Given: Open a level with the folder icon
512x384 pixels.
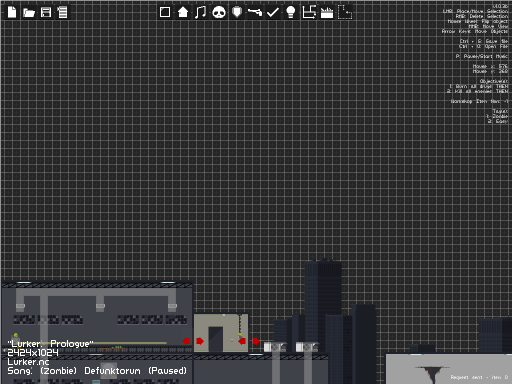Looking at the screenshot, I should [x=29, y=13].
